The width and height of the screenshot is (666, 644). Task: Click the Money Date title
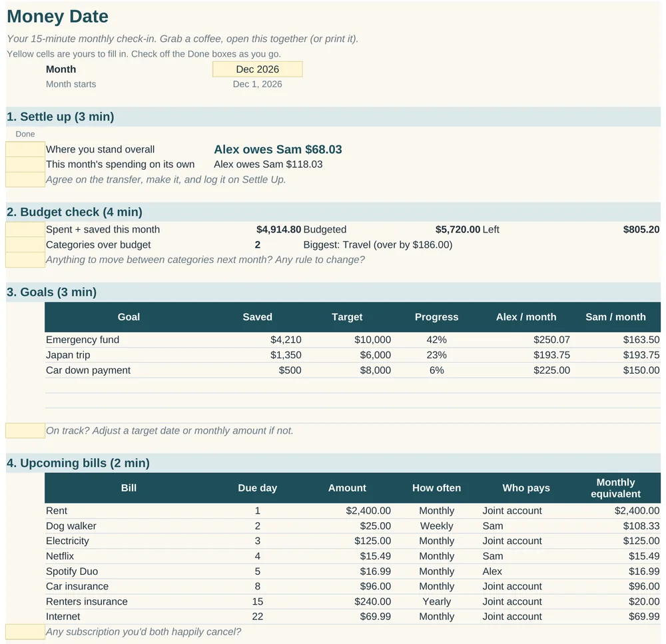point(58,17)
